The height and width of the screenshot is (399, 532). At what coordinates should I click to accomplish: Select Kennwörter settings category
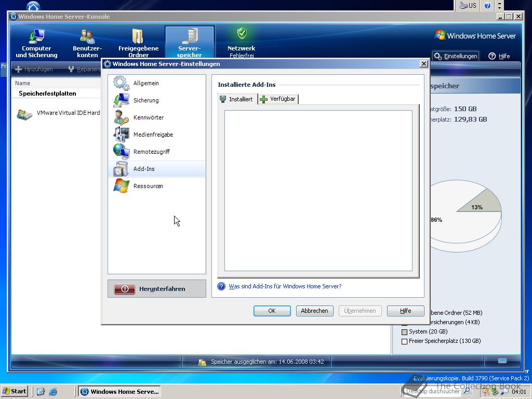click(x=157, y=117)
